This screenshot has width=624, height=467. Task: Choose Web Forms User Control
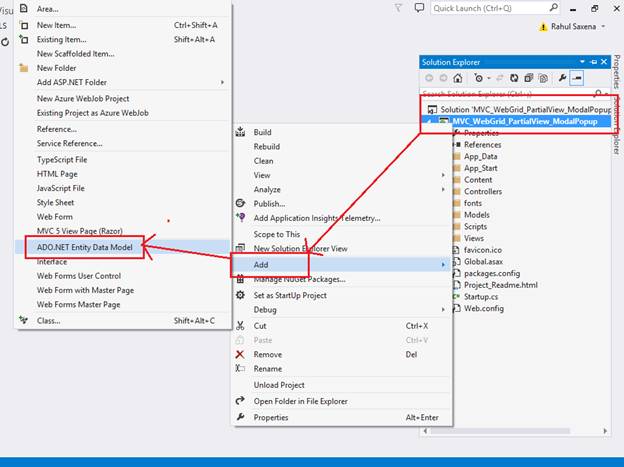pos(79,276)
